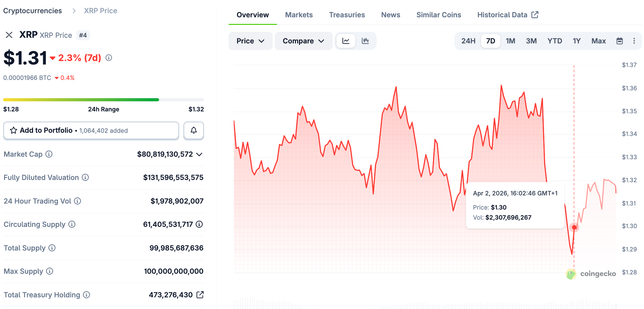Screen dimensions: 644x309
Task: Show 24 Hour Trading Vol info icon
Action: (x=78, y=201)
